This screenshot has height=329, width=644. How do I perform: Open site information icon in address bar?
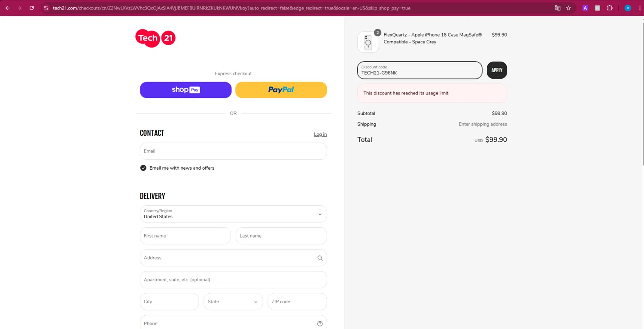(46, 8)
